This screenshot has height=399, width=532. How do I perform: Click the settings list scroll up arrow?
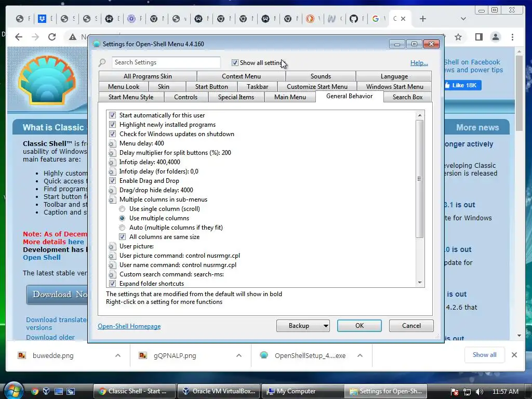click(x=420, y=115)
